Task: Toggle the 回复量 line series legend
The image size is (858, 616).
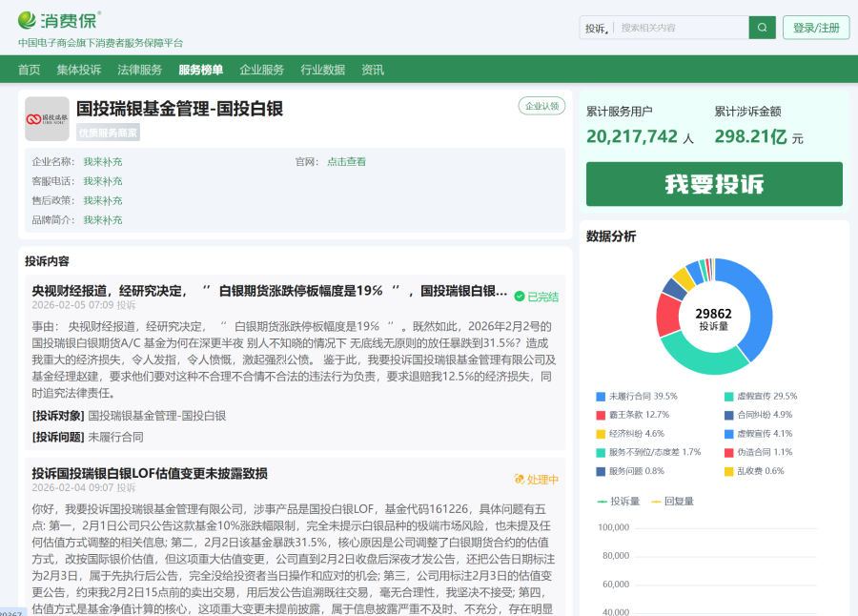Action: click(x=672, y=501)
